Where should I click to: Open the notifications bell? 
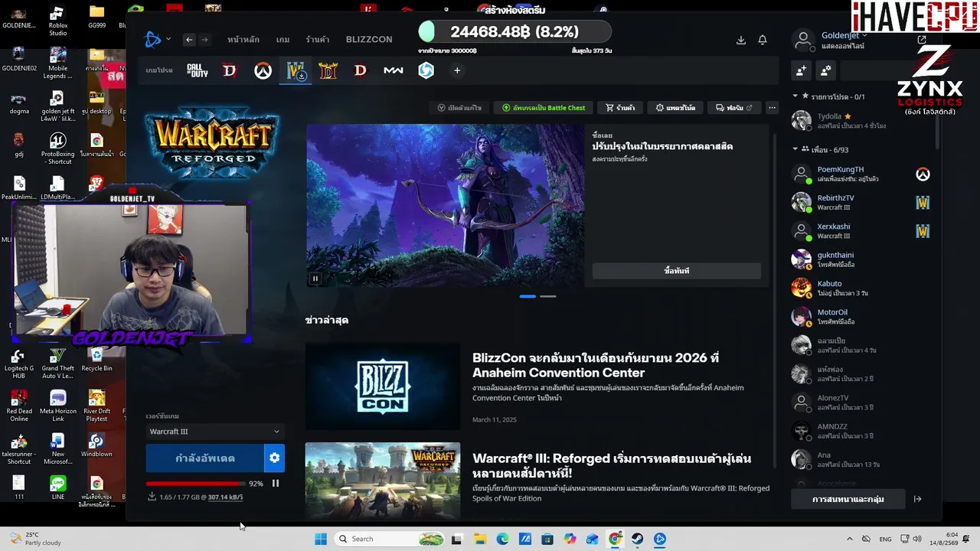pos(763,40)
